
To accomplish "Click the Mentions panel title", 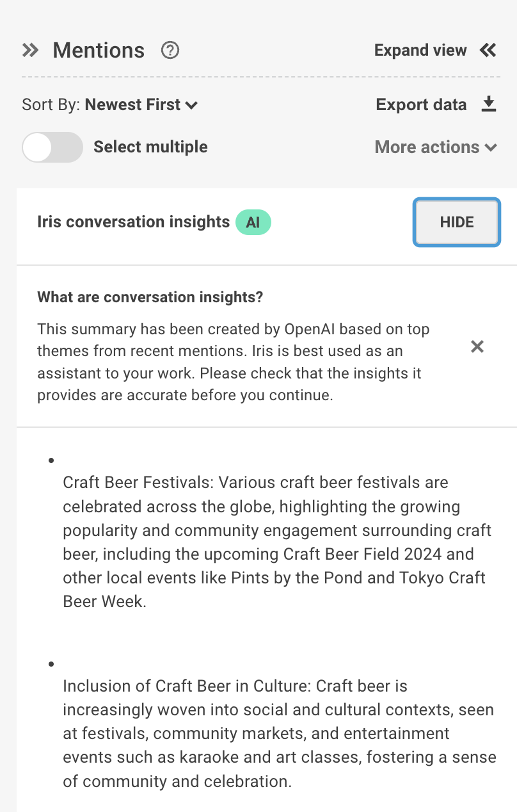I will (x=99, y=50).
